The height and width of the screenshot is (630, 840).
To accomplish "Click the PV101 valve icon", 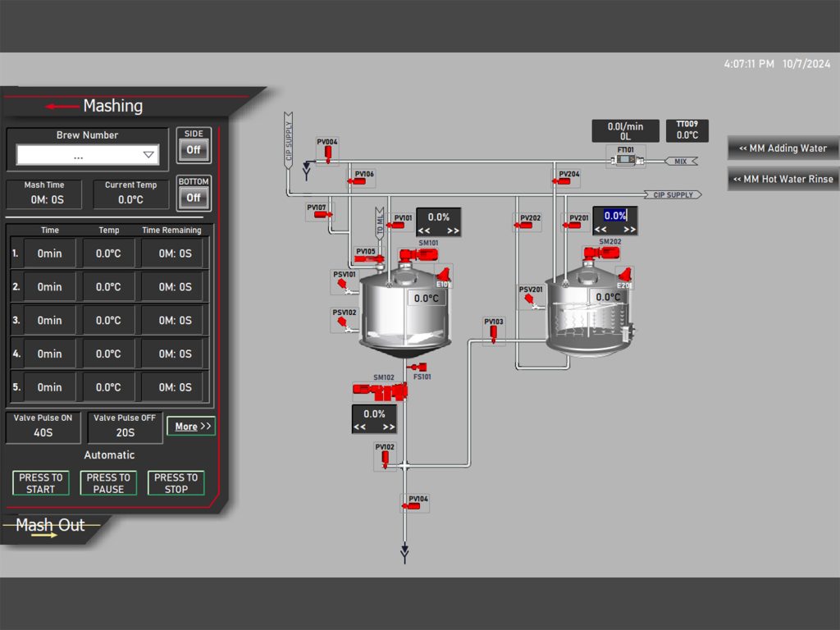I will 395,226.
